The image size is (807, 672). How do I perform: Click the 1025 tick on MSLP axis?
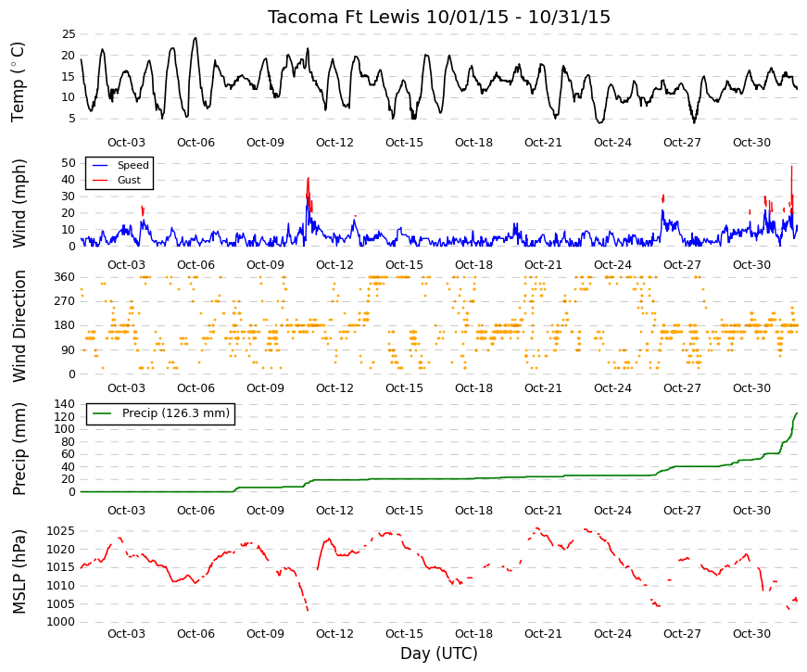click(61, 531)
